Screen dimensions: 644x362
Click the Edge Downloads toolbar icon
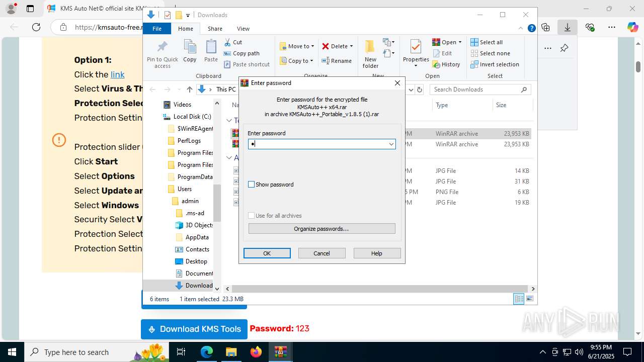point(567,27)
